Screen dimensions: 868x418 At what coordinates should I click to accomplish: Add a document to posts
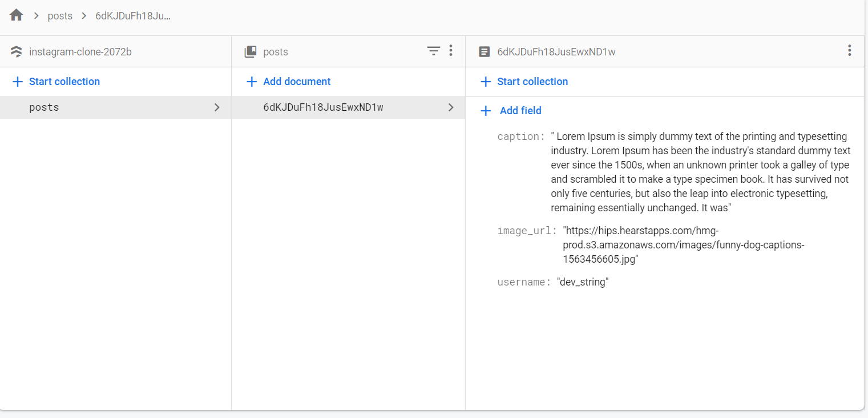coord(297,82)
